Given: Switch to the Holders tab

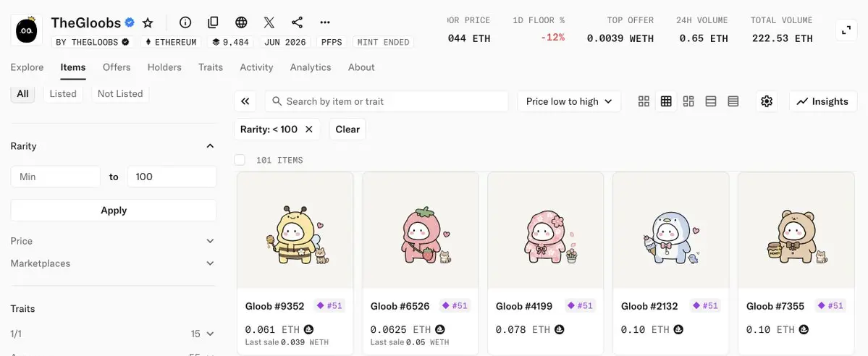Looking at the screenshot, I should point(164,67).
